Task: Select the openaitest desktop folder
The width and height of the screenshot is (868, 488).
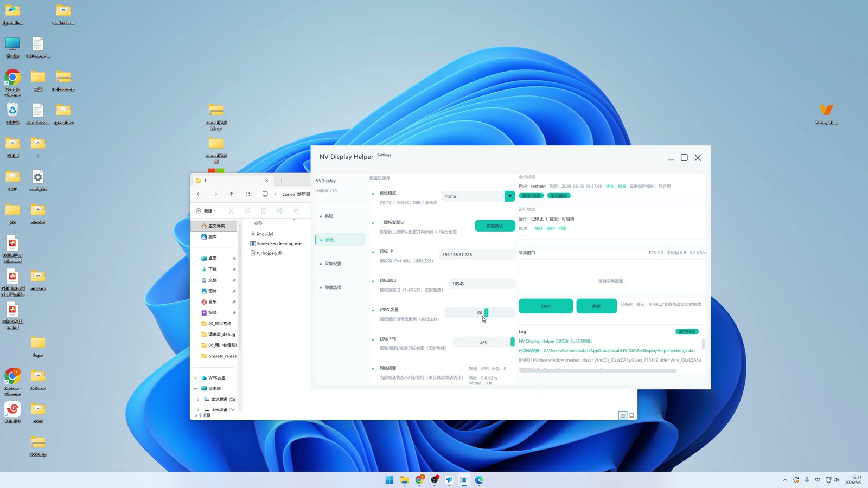Action: pyautogui.click(x=63, y=114)
